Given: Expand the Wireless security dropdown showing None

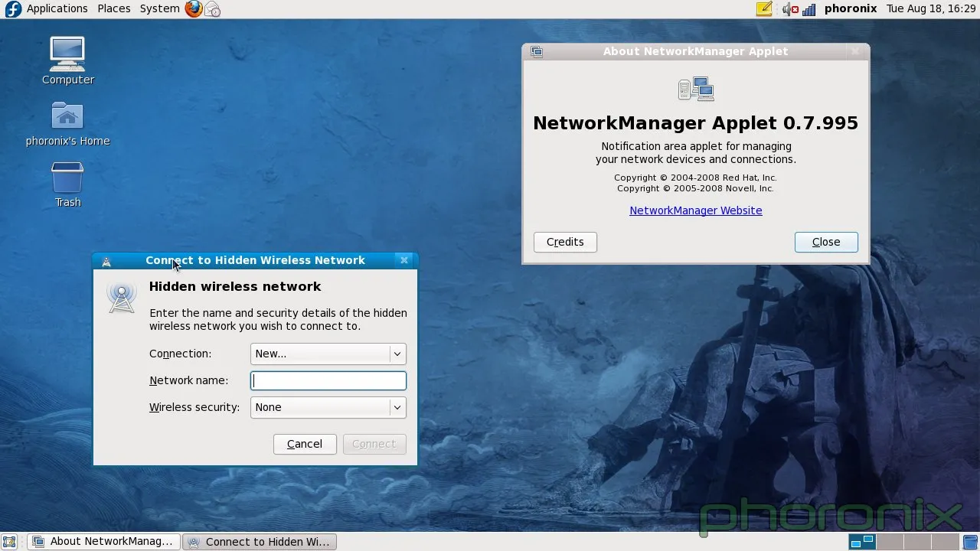Looking at the screenshot, I should pyautogui.click(x=328, y=407).
